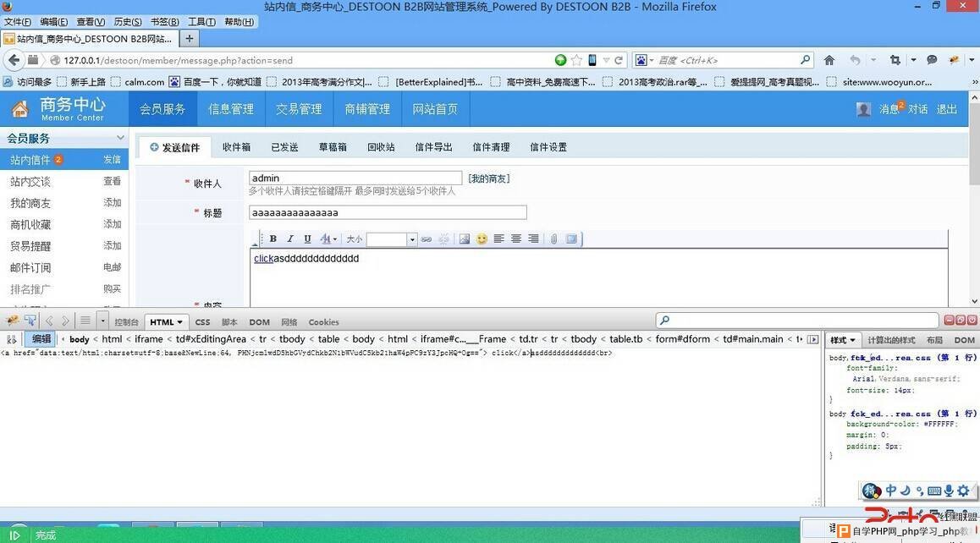The height and width of the screenshot is (543, 980).
Task: Click Firebug's forward history arrow
Action: (65, 321)
